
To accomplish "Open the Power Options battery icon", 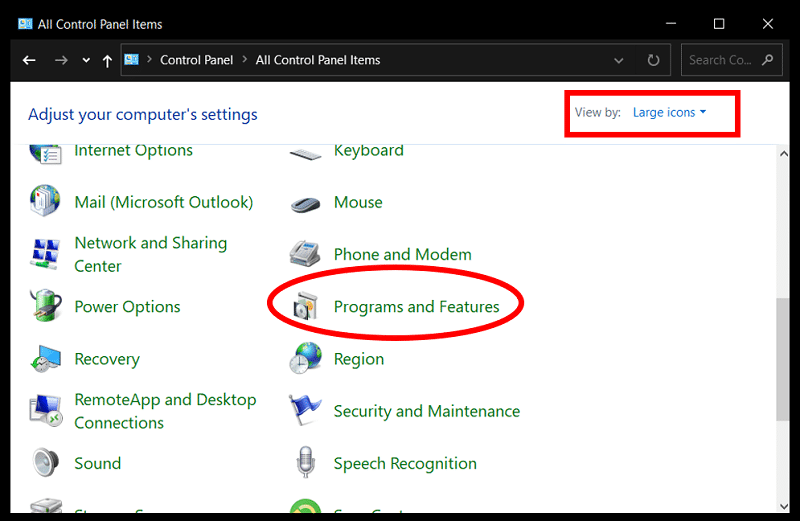I will click(45, 306).
